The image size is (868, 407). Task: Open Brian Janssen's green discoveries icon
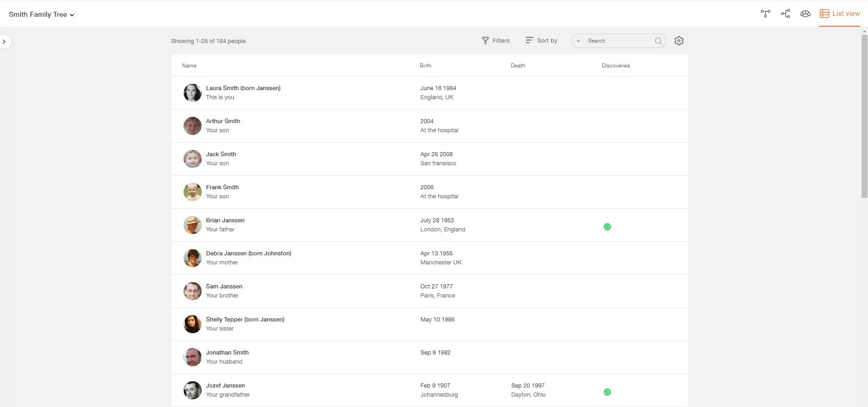pyautogui.click(x=607, y=227)
